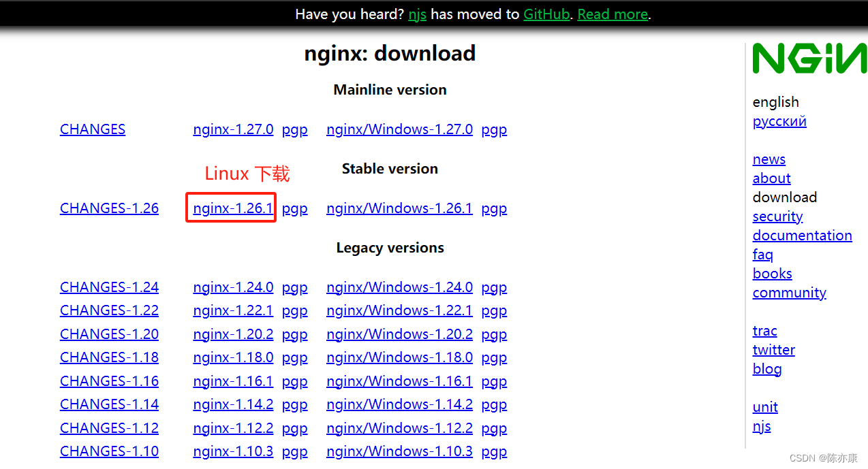
Task: Open CHANGES-1.12 link
Action: click(x=109, y=428)
